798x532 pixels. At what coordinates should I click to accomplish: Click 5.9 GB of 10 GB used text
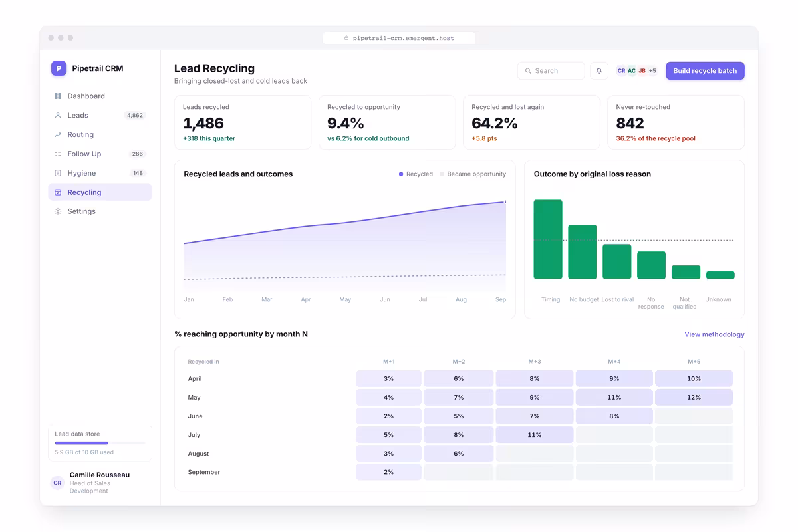tap(84, 452)
